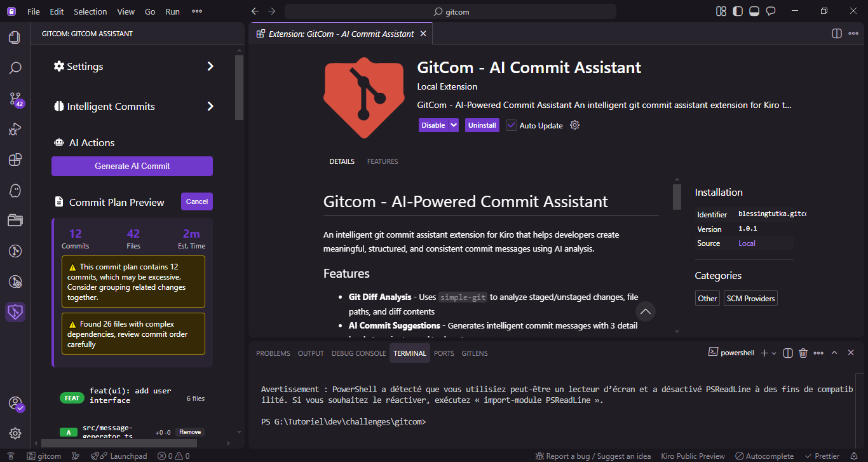Open the dropdown arrow beside Disable
The width and height of the screenshot is (868, 462).
454,125
